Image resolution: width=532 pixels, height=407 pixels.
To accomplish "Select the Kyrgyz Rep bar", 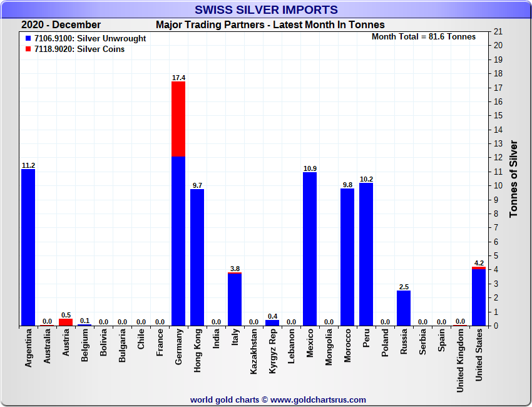I will [272, 323].
